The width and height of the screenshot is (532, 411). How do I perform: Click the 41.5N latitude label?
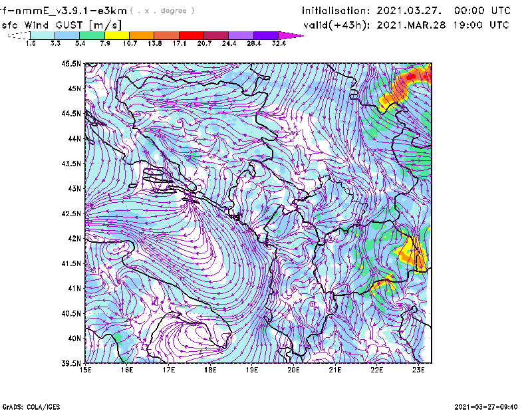pyautogui.click(x=71, y=263)
